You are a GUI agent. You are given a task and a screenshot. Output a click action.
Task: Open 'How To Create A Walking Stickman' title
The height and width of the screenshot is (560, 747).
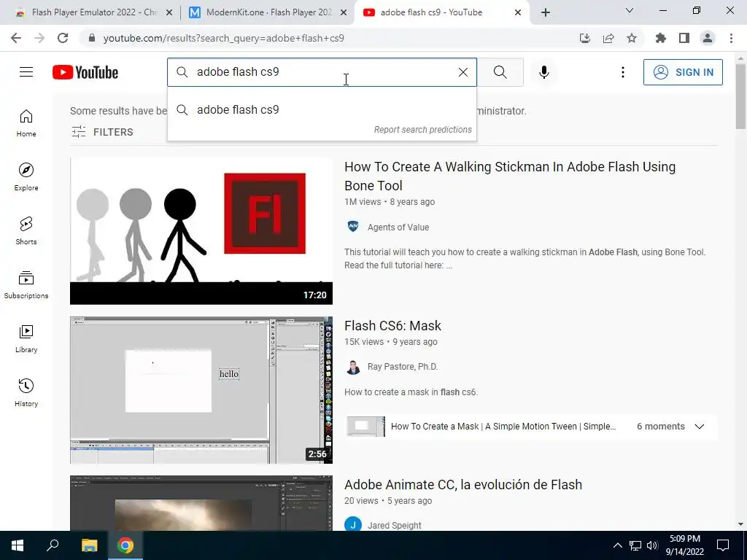(510, 176)
